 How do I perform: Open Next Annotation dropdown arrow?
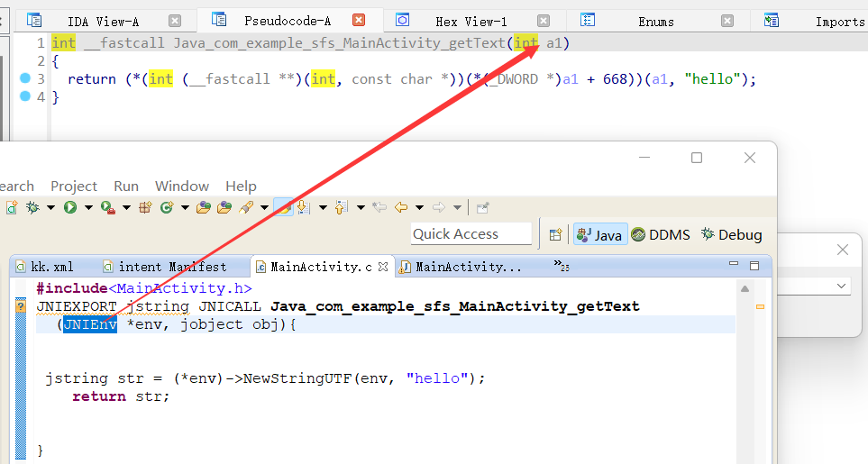tap(323, 208)
